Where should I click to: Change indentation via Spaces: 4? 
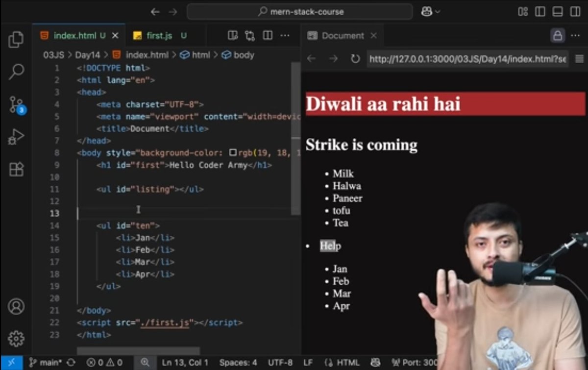pyautogui.click(x=238, y=363)
